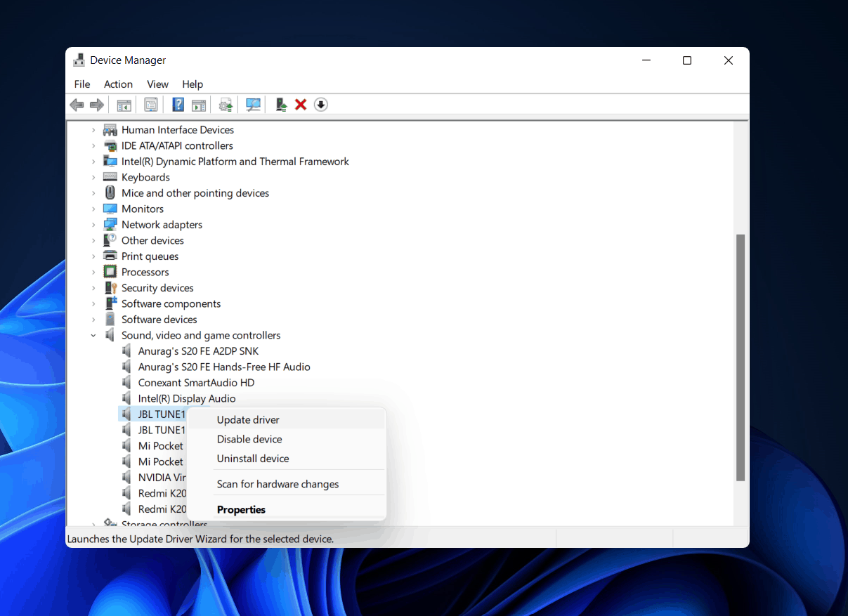
Task: Click the red X uninstall device icon
Action: click(301, 105)
